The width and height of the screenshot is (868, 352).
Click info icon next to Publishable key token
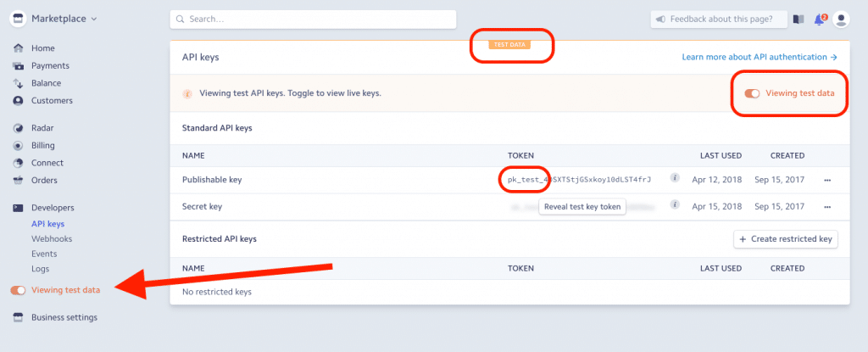pos(674,178)
